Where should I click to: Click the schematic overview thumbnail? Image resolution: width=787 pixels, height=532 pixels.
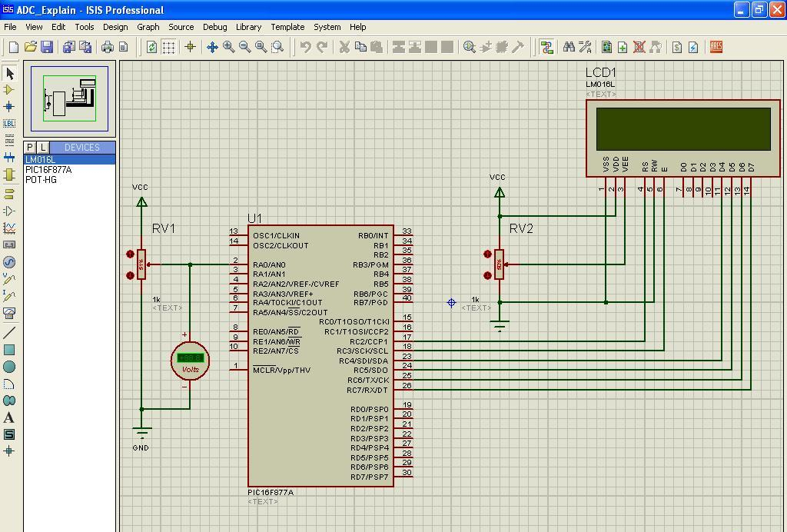[x=70, y=98]
